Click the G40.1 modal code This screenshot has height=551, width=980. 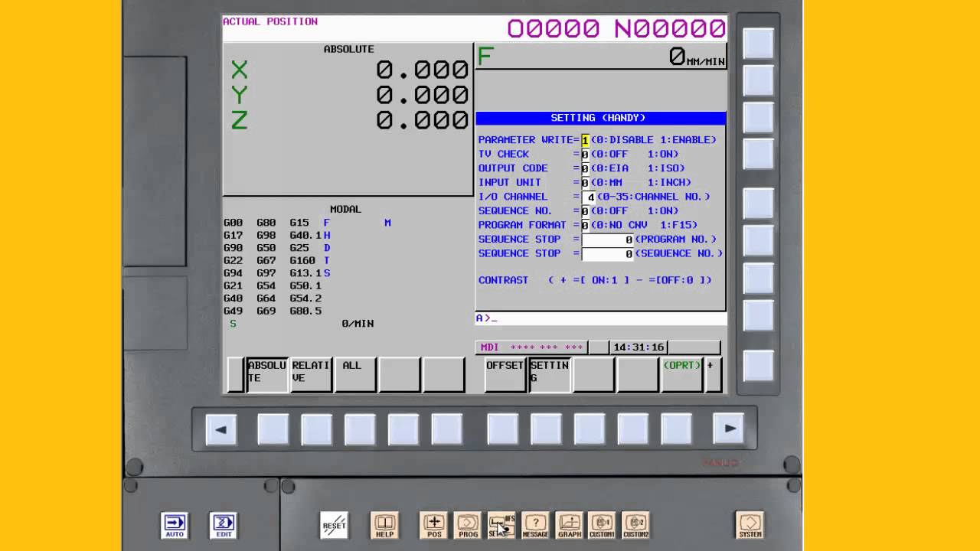305,236
